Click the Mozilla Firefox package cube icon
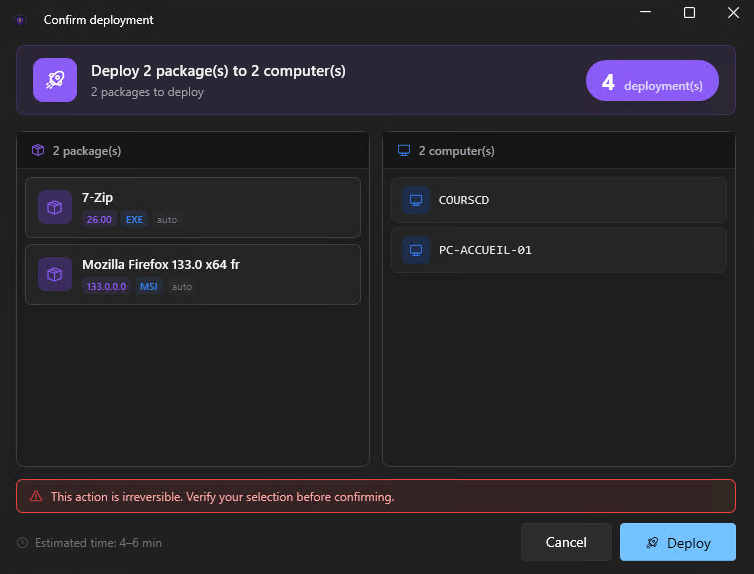Viewport: 754px width, 574px height. point(55,274)
